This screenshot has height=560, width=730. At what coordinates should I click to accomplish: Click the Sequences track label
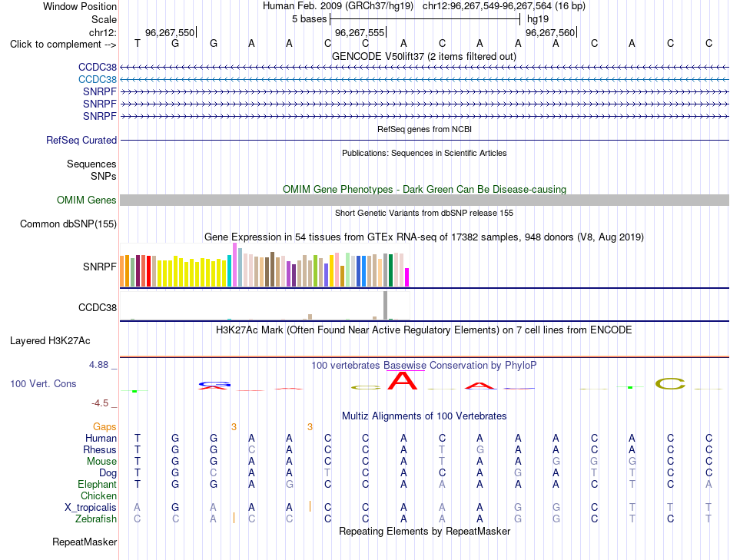pos(91,164)
